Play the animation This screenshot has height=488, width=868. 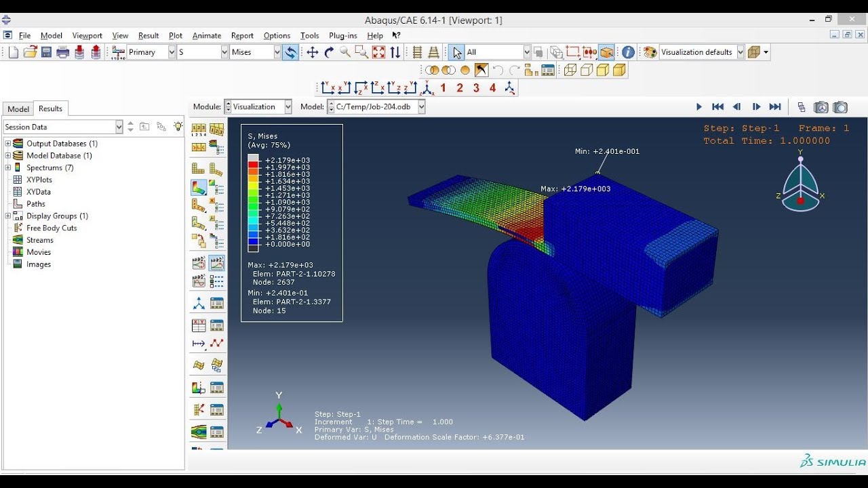point(699,107)
